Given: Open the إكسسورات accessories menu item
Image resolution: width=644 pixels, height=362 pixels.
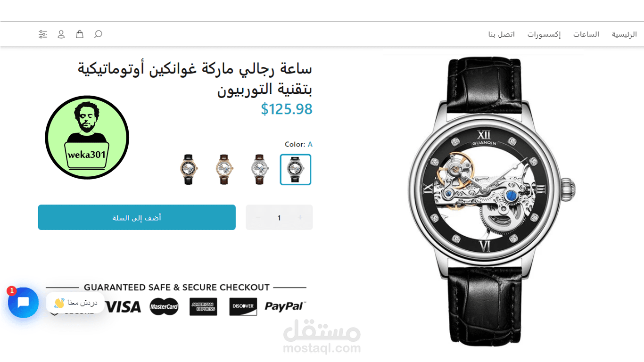Looking at the screenshot, I should (x=544, y=34).
